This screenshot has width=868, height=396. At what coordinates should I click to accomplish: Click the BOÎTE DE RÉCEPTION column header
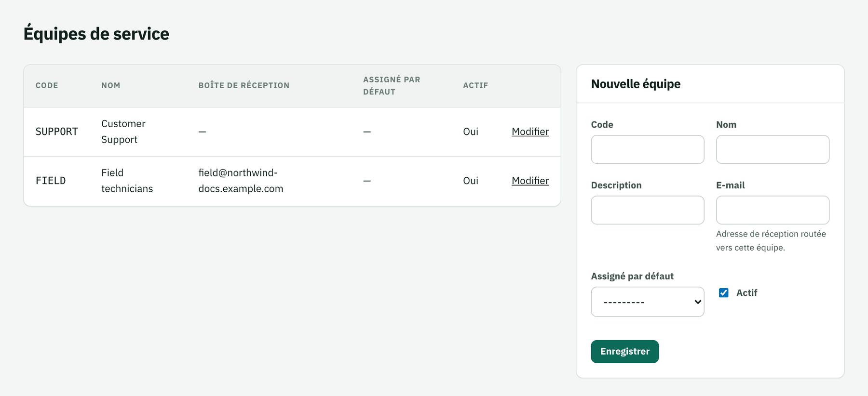click(x=244, y=85)
